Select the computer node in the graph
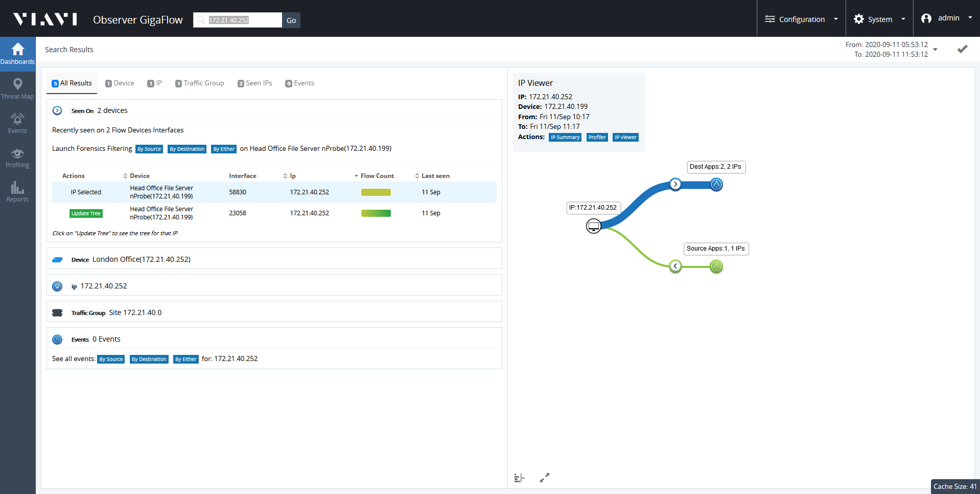980x494 pixels. pyautogui.click(x=594, y=226)
